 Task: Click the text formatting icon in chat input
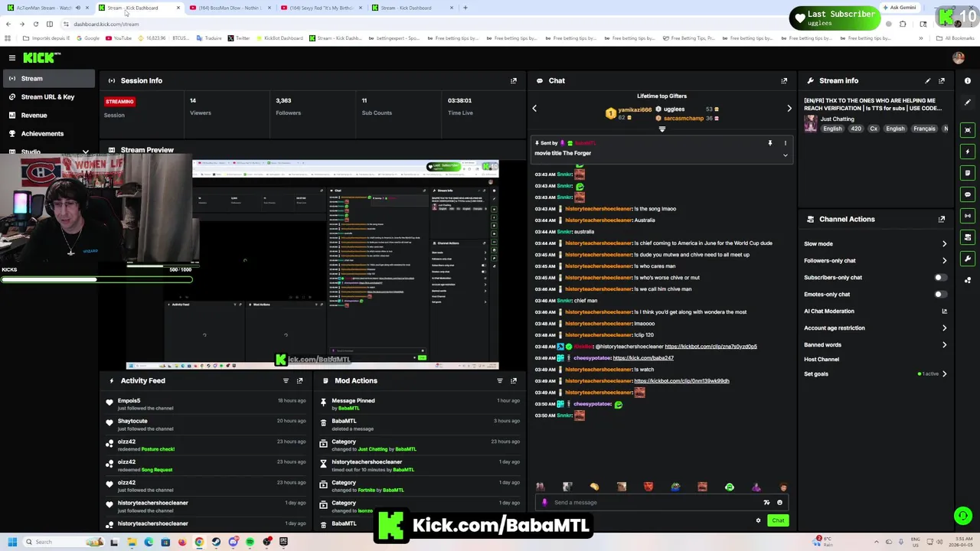[x=766, y=503]
